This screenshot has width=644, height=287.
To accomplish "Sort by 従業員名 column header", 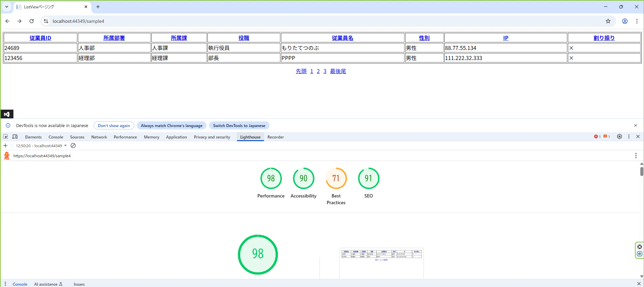I will click(x=343, y=38).
